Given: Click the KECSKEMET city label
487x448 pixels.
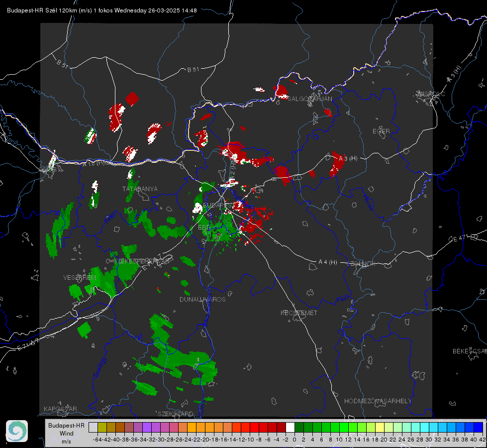Looking at the screenshot, I should 299,313.
